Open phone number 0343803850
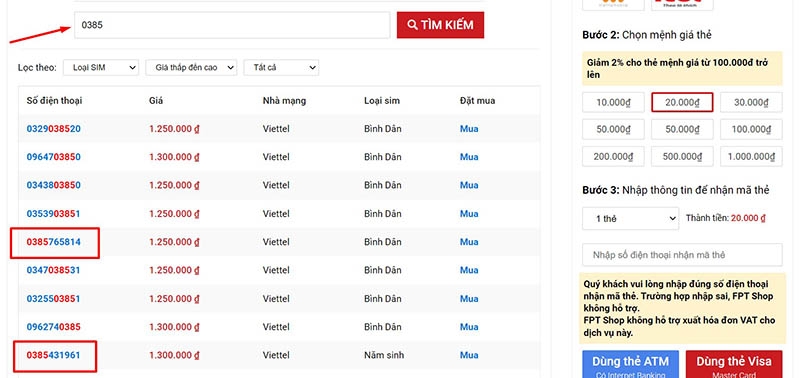 coord(54,185)
